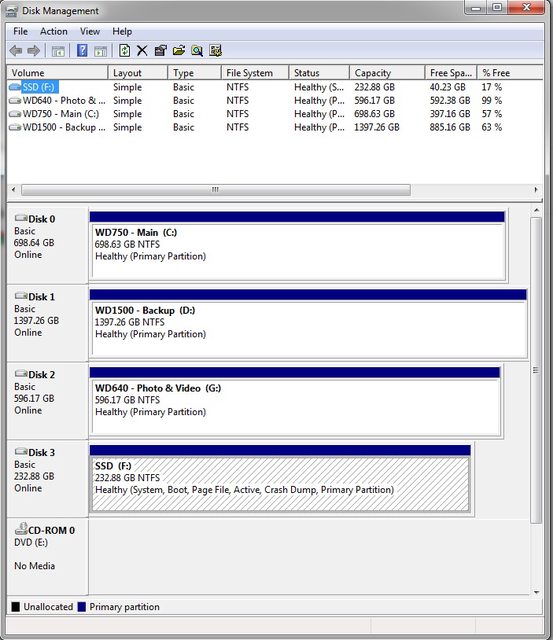This screenshot has height=640, width=553.
Task: Click the Disk 3 drive icon
Action: tap(21, 451)
